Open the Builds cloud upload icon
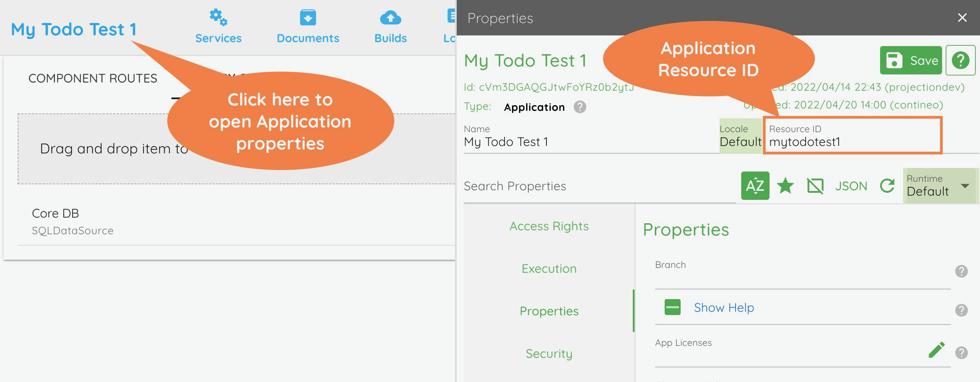This screenshot has height=382, width=980. [390, 17]
